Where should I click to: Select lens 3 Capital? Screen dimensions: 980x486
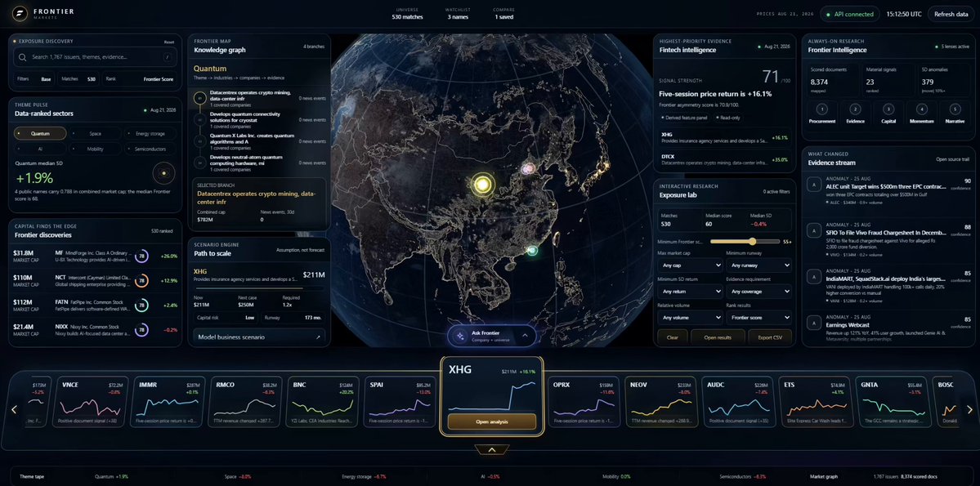[x=888, y=113]
